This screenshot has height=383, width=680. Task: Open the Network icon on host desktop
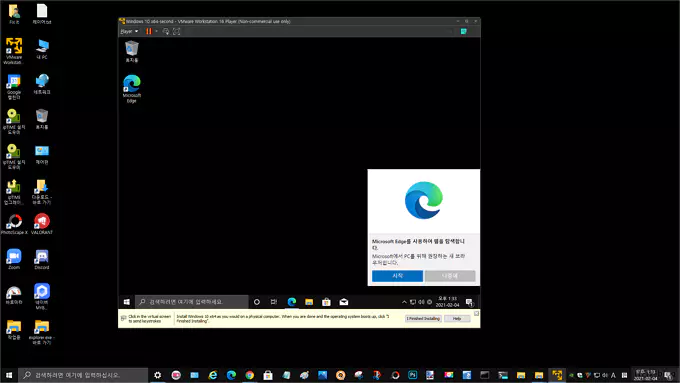[x=42, y=84]
